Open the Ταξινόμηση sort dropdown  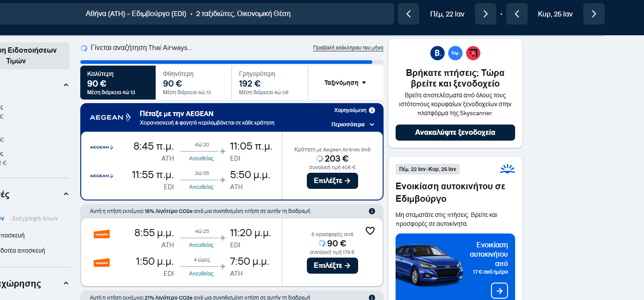click(x=345, y=83)
